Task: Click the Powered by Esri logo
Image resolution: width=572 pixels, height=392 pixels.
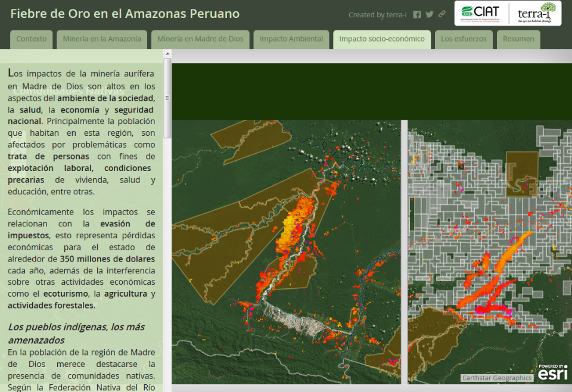Action: (x=552, y=372)
